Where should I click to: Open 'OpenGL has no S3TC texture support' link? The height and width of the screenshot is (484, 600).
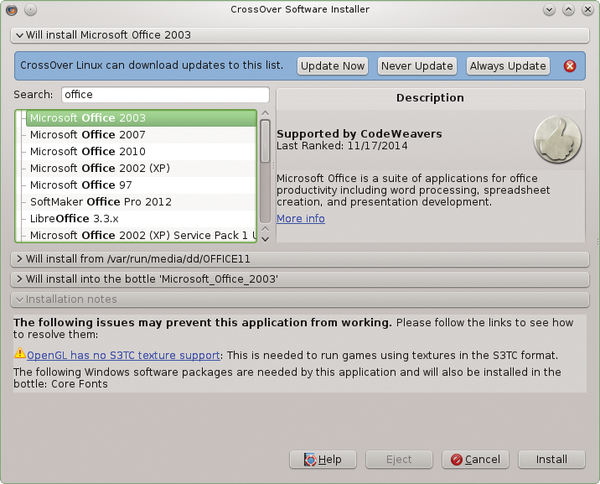pos(124,355)
